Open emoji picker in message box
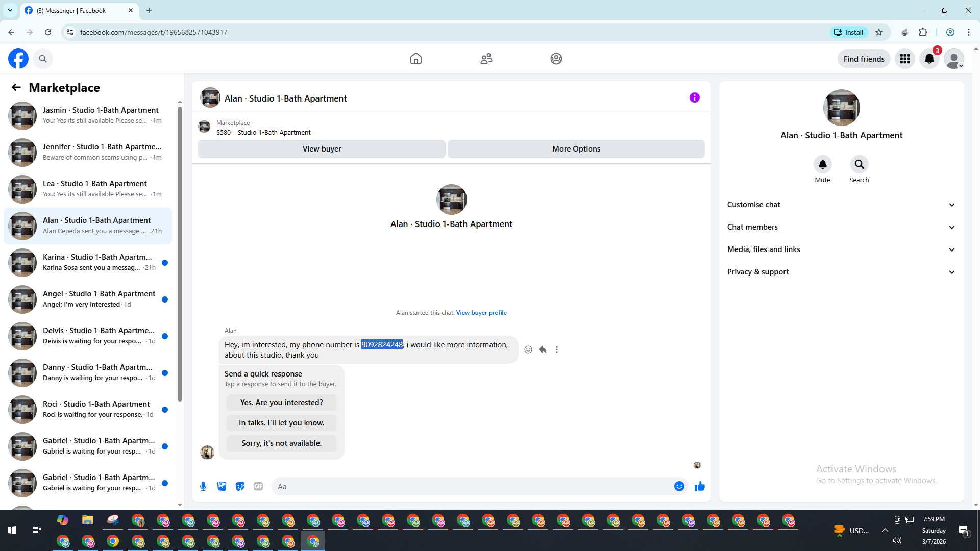This screenshot has width=980, height=551. click(679, 486)
